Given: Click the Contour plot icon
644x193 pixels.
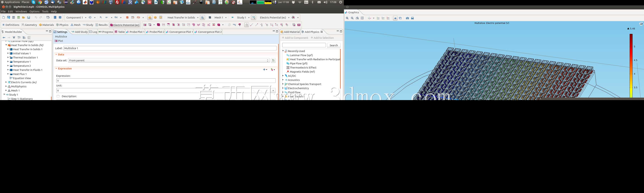Looking at the screenshot, I should coord(193,25).
